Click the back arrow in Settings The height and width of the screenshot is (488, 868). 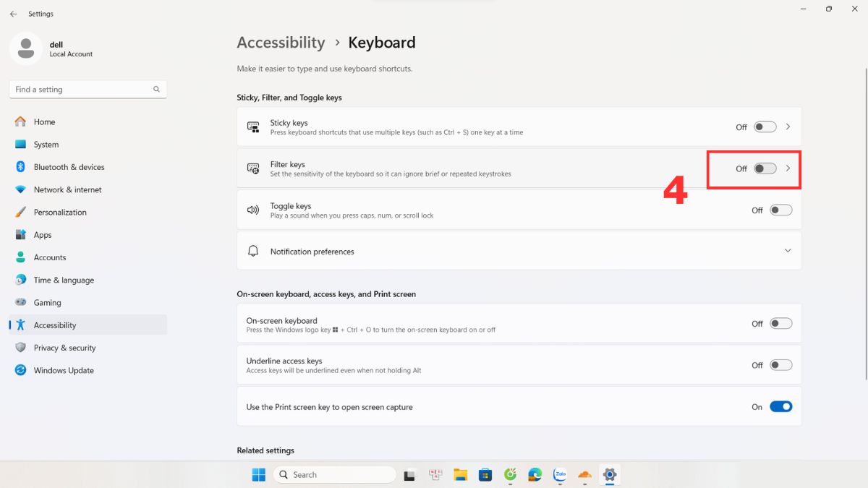[13, 14]
